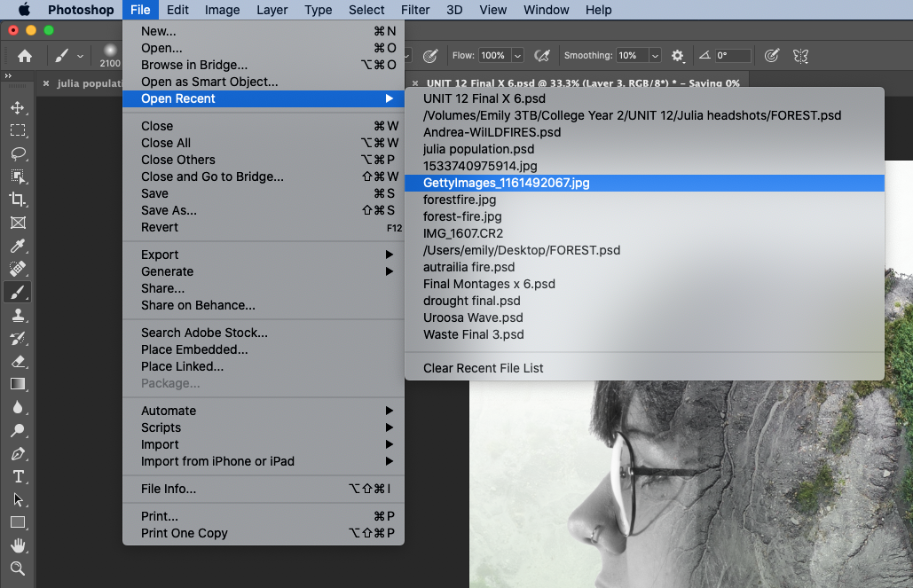
Task: Open the Flow percentage dropdown
Action: click(517, 56)
